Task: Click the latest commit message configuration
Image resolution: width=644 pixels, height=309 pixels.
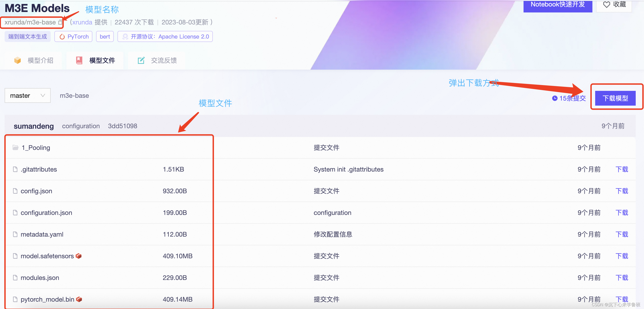Action: pos(81,126)
